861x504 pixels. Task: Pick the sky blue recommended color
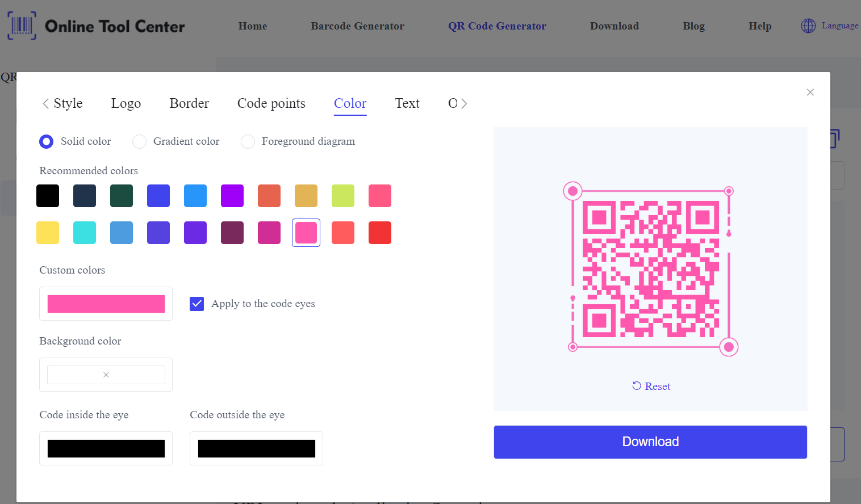click(x=195, y=196)
